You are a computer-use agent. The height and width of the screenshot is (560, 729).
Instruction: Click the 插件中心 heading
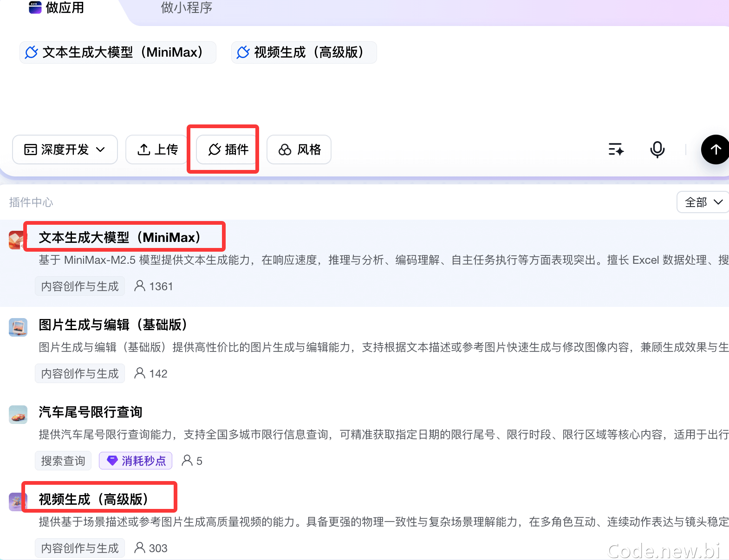pyautogui.click(x=31, y=202)
